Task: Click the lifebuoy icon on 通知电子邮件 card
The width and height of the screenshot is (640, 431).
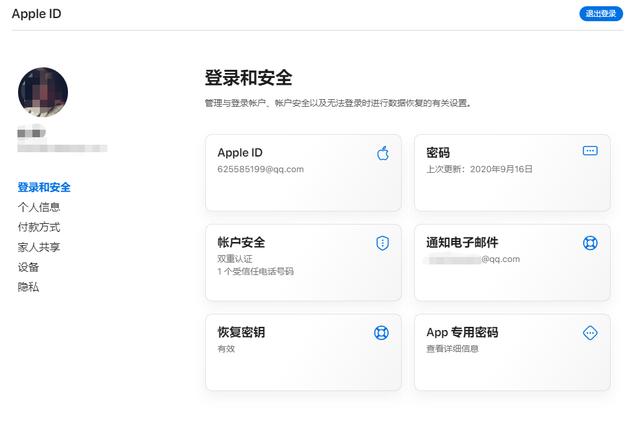Action: [x=590, y=243]
